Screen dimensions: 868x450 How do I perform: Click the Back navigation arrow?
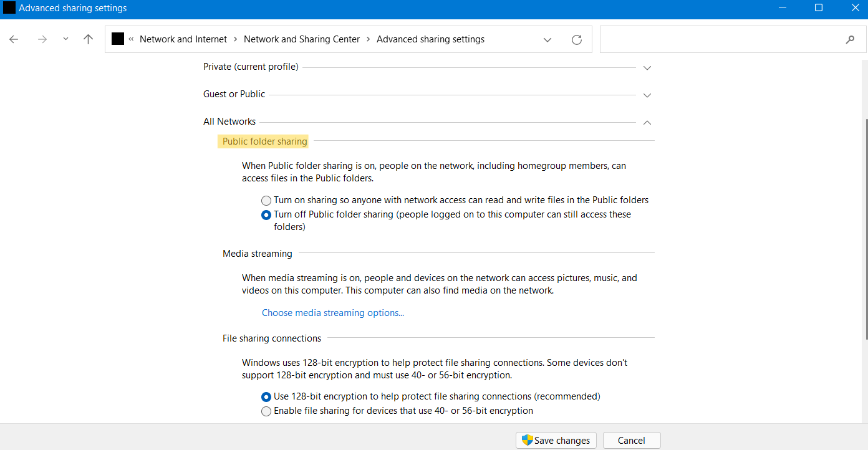click(x=14, y=39)
